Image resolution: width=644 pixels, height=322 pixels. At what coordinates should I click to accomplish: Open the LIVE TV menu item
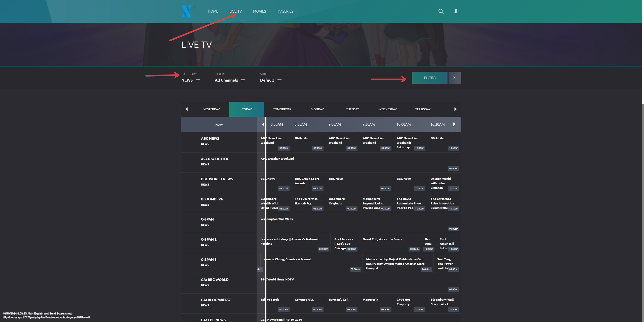tap(235, 11)
